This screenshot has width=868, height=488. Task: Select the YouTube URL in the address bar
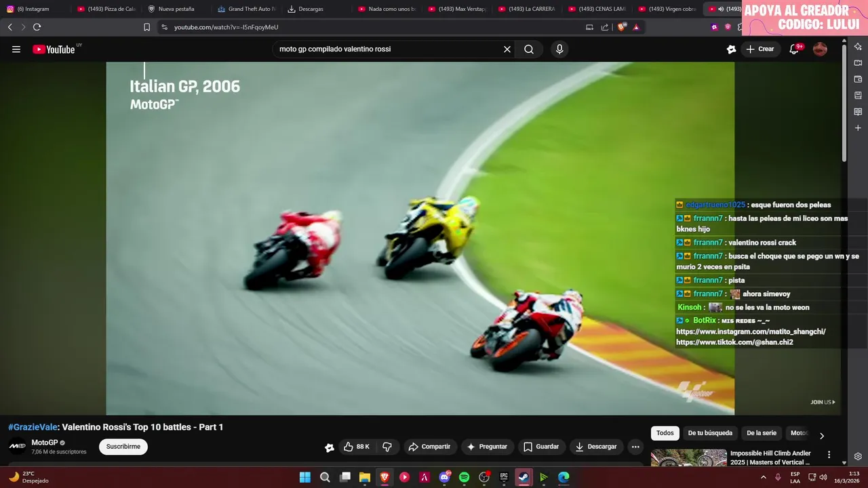coord(226,27)
